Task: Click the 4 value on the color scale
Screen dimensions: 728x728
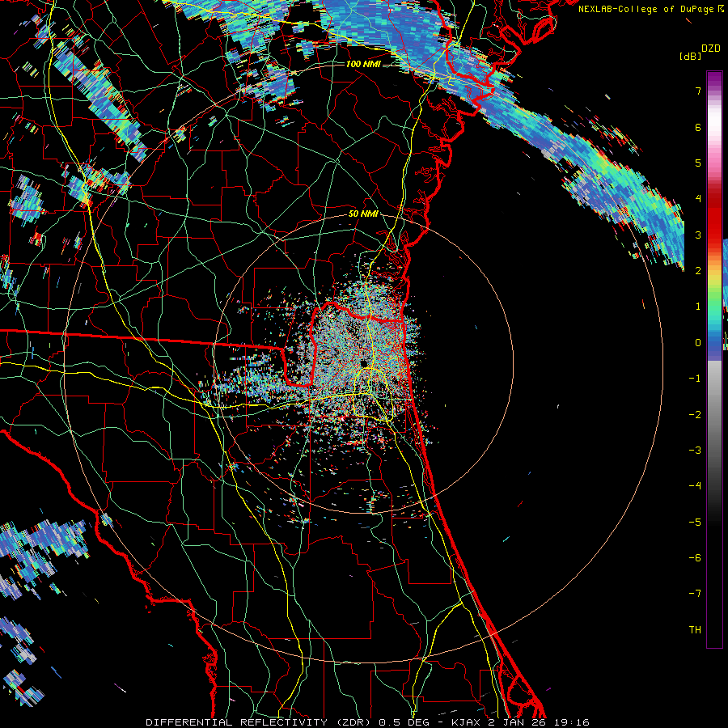Action: 698,199
